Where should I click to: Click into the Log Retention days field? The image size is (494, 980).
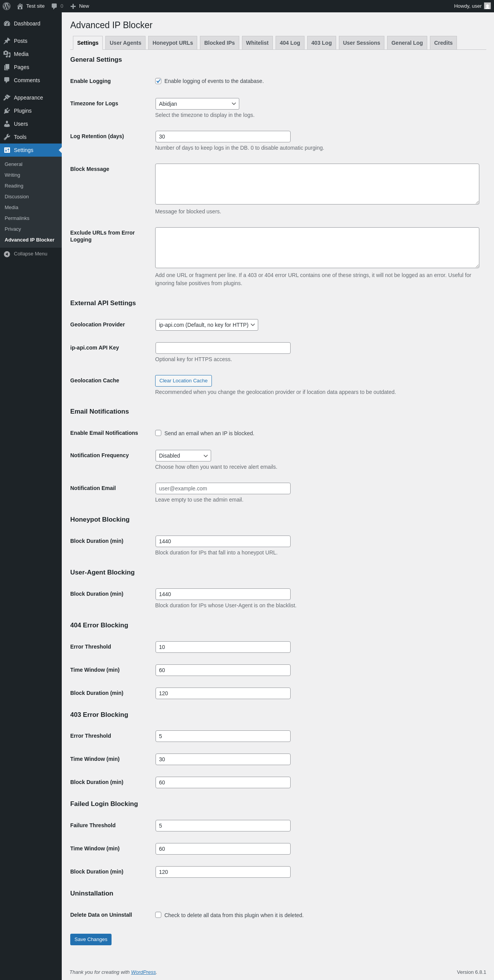point(223,137)
